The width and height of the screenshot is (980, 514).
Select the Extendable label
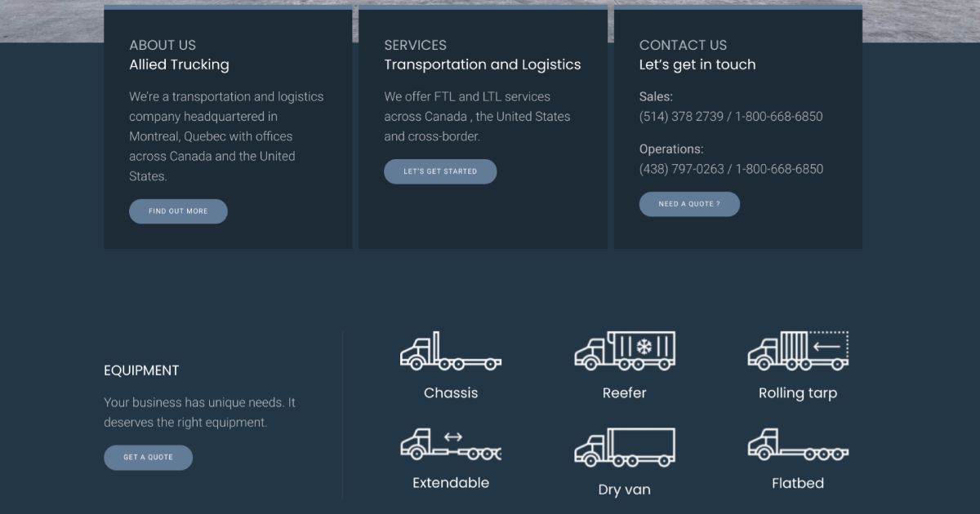click(x=451, y=483)
